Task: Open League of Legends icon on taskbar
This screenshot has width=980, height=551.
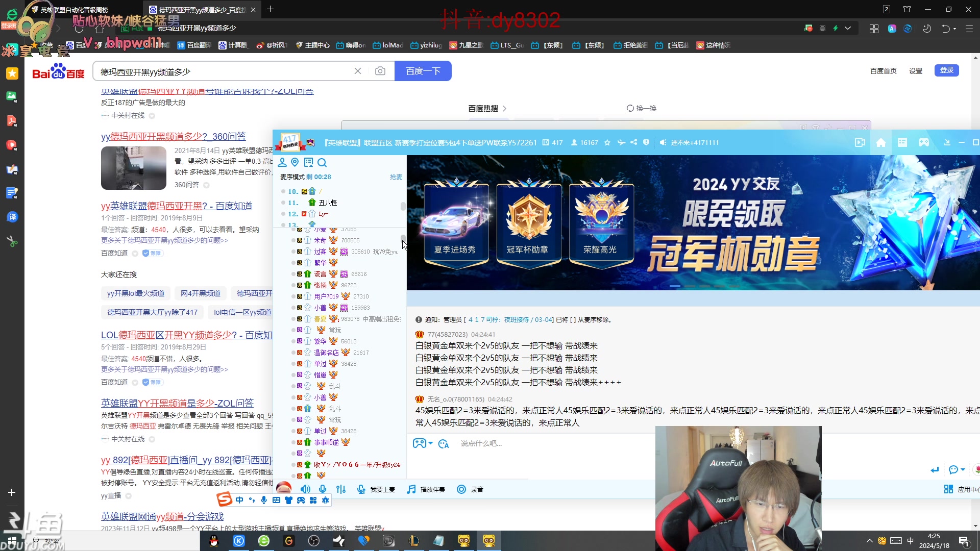Action: pyautogui.click(x=414, y=541)
